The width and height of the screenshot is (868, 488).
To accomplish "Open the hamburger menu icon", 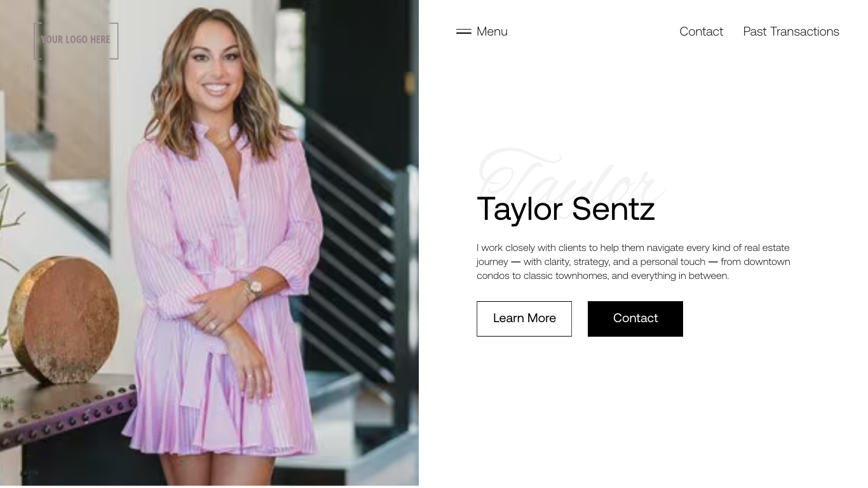I will [x=464, y=31].
